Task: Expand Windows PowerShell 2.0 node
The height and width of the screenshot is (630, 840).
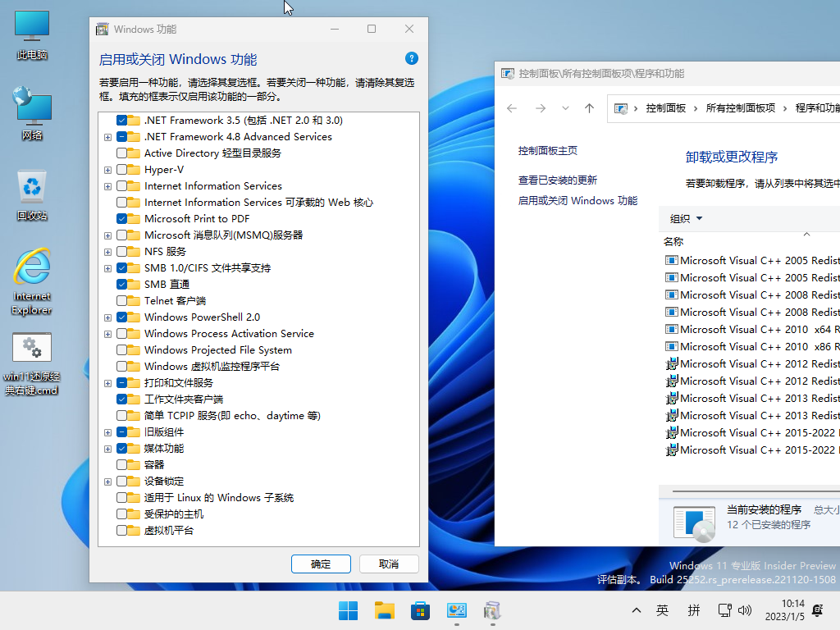Action: pyautogui.click(x=107, y=317)
